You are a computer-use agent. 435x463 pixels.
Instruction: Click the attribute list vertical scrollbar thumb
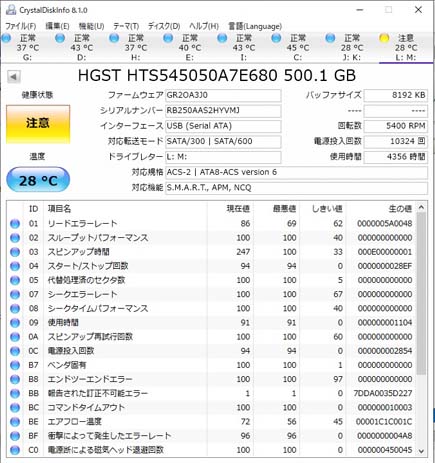pos(421,293)
